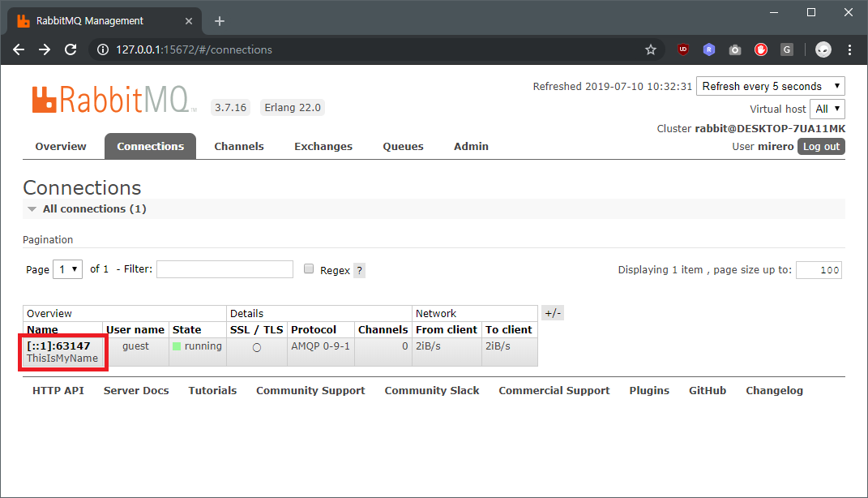Open Chrome three-dot menu
Screen dimensions: 868x498
point(849,49)
